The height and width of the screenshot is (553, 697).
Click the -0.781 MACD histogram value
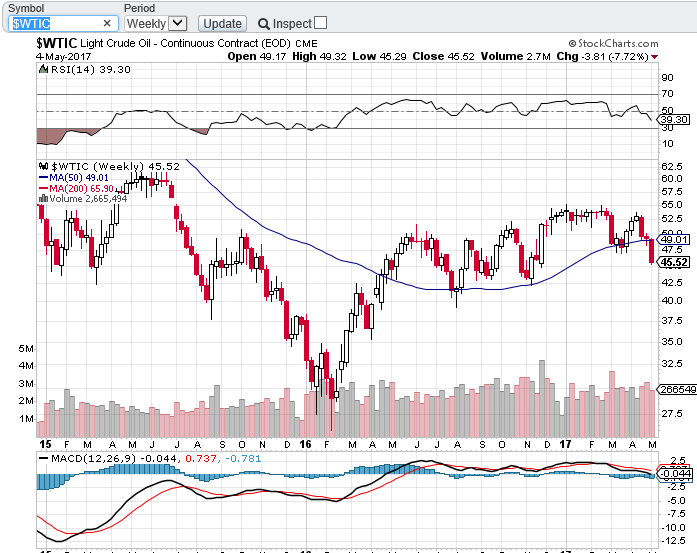coord(243,458)
